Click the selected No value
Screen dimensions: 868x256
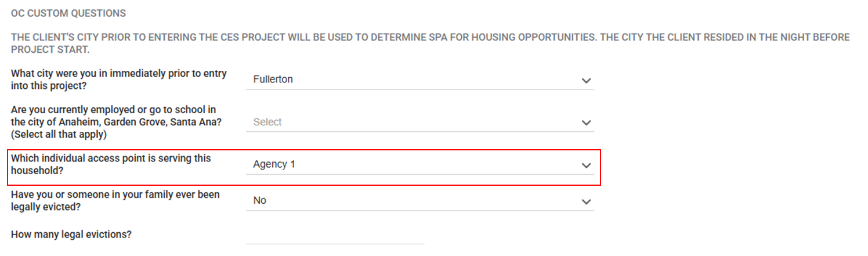pyautogui.click(x=260, y=200)
